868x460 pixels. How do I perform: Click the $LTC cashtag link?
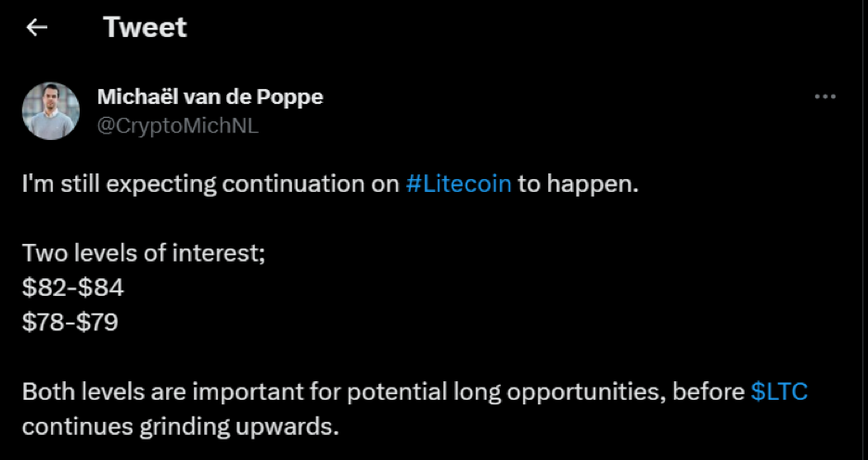click(779, 392)
